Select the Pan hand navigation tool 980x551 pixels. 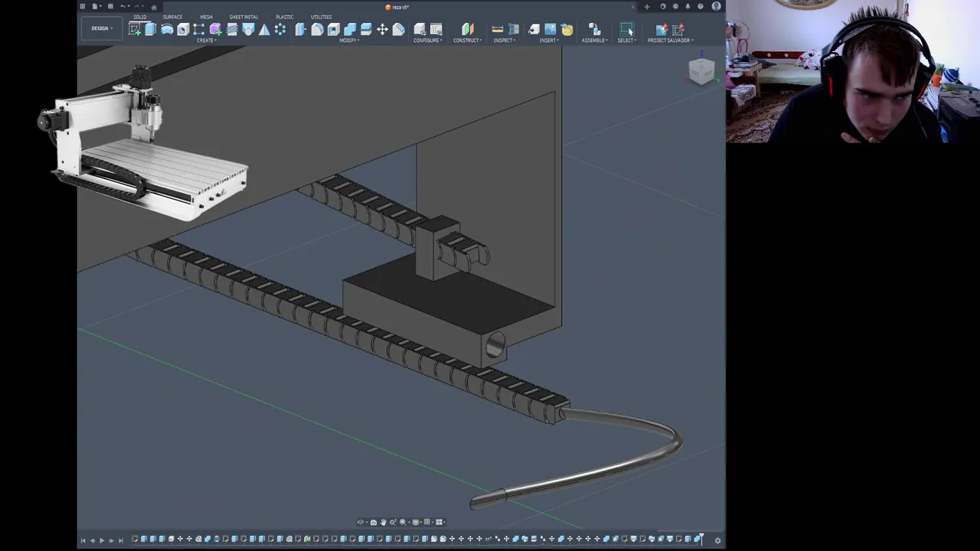tap(383, 522)
